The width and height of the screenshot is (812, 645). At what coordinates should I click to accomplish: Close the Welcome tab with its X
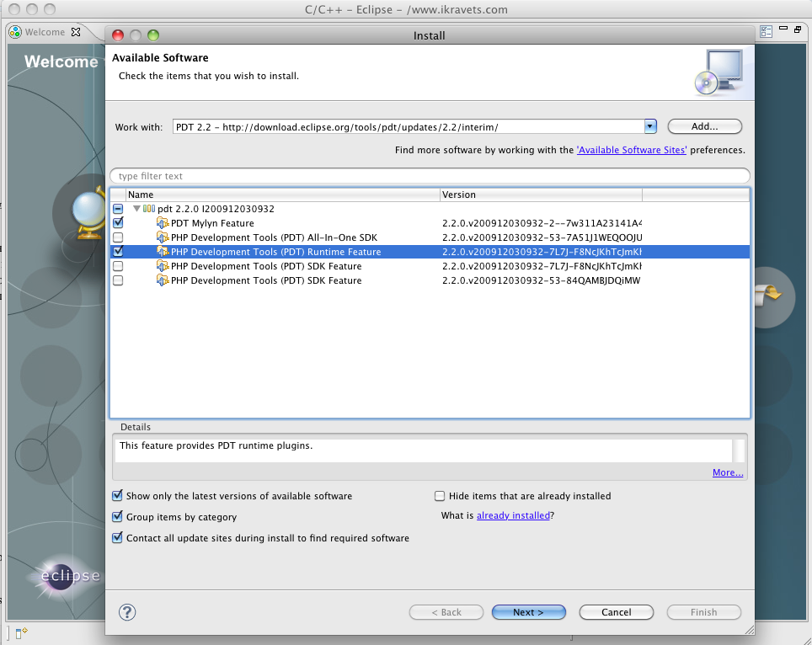(x=76, y=32)
